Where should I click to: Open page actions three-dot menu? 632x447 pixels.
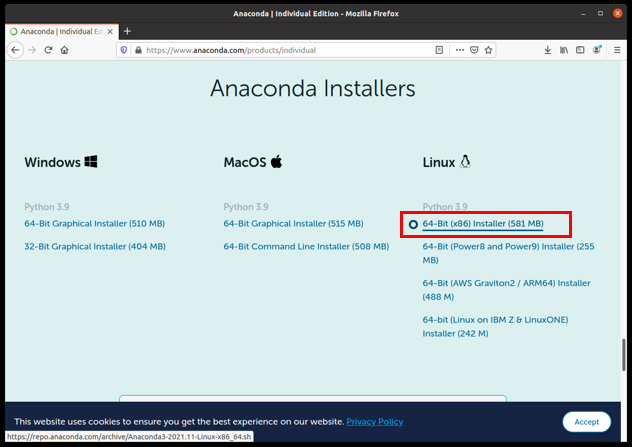[x=459, y=50]
